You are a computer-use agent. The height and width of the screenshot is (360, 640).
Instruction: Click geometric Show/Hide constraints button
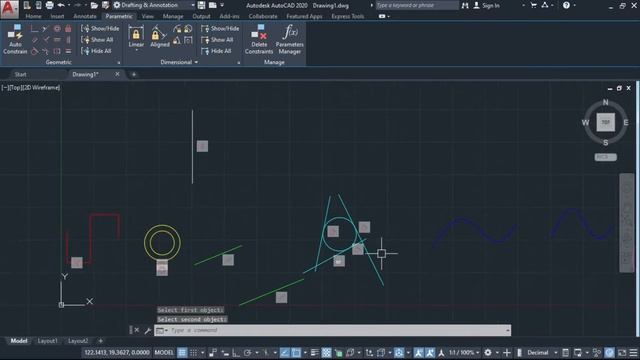pyautogui.click(x=100, y=29)
